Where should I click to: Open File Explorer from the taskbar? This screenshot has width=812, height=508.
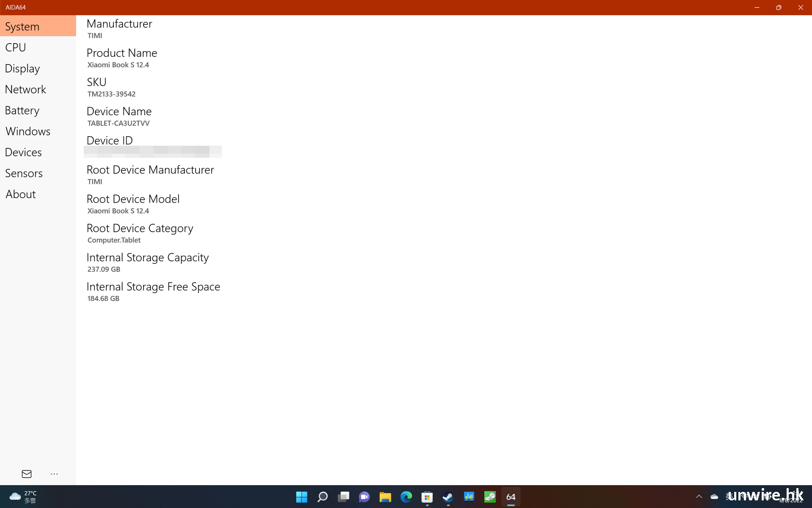point(385,497)
